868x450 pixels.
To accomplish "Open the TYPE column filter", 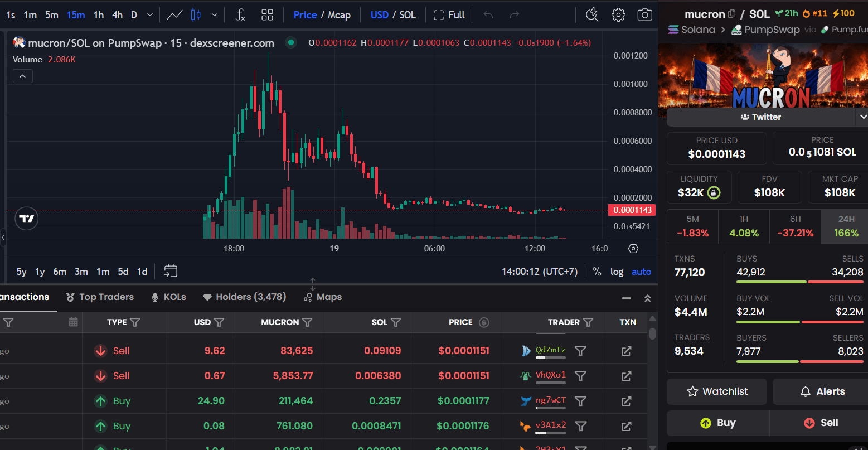I will point(135,322).
